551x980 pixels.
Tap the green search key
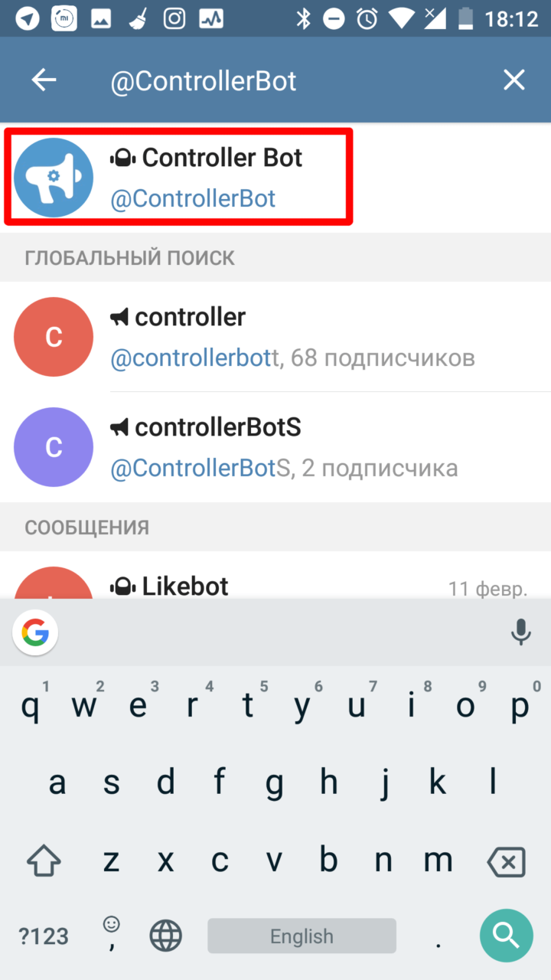pos(506,935)
